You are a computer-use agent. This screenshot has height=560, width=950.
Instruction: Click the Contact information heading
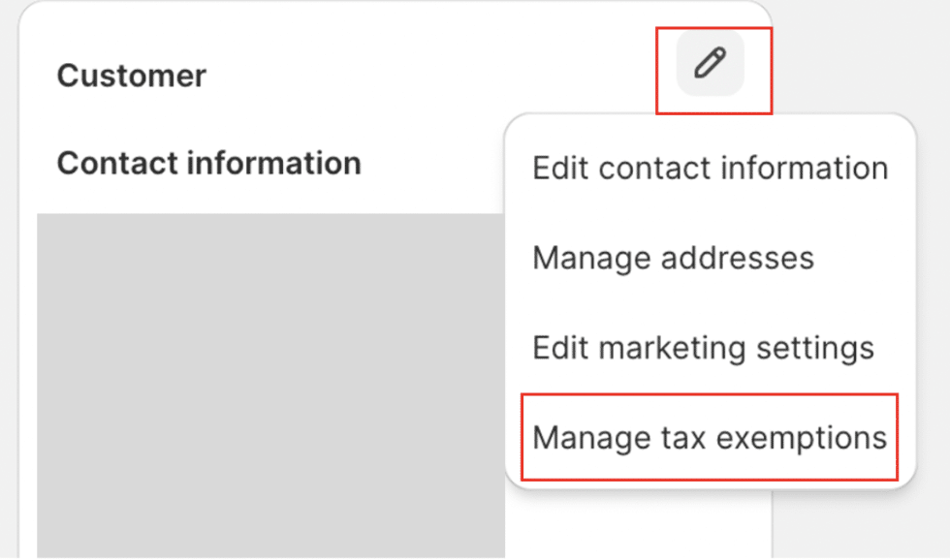pos(209,163)
